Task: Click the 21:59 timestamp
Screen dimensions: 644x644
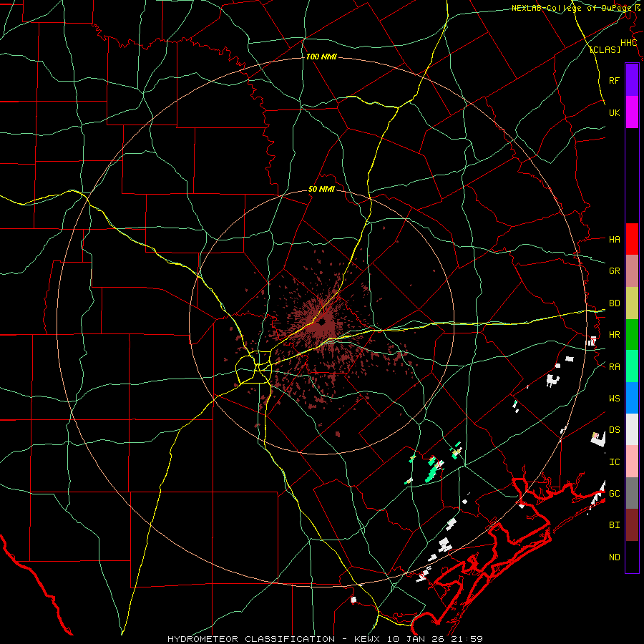Action: tap(468, 639)
